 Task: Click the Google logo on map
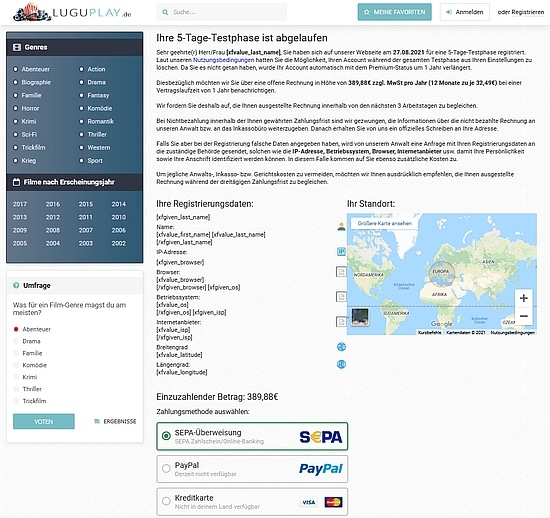coord(442,324)
